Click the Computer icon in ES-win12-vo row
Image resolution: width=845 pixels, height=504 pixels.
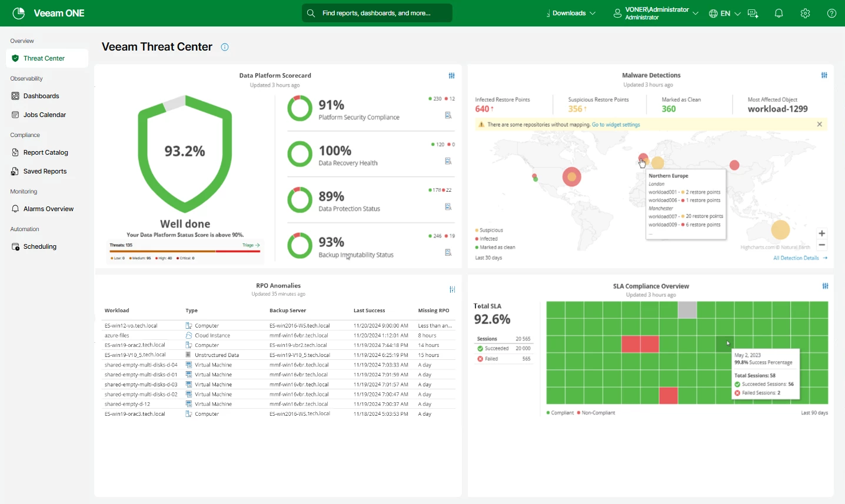pos(189,325)
